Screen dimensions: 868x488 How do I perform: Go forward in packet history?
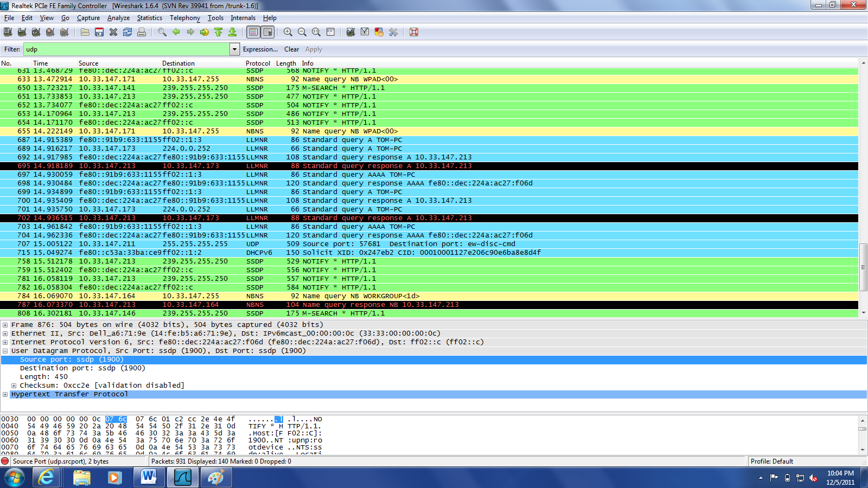point(190,32)
